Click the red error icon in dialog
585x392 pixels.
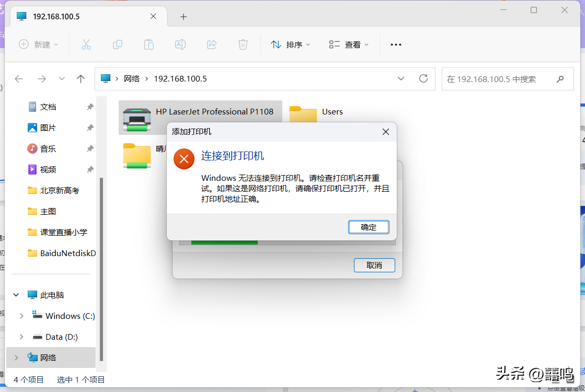tap(184, 159)
